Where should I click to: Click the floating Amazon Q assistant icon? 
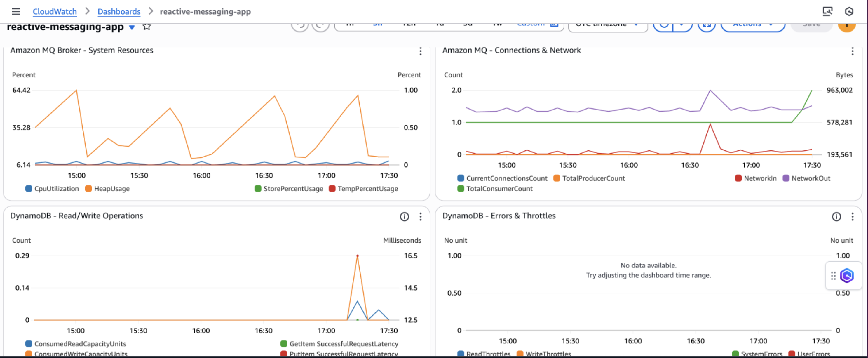click(x=846, y=276)
